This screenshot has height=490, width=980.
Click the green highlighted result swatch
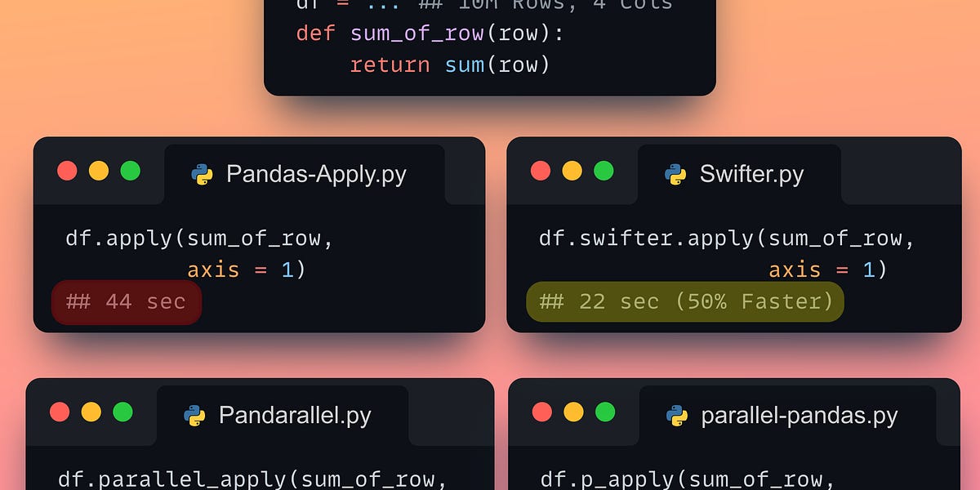pos(687,301)
